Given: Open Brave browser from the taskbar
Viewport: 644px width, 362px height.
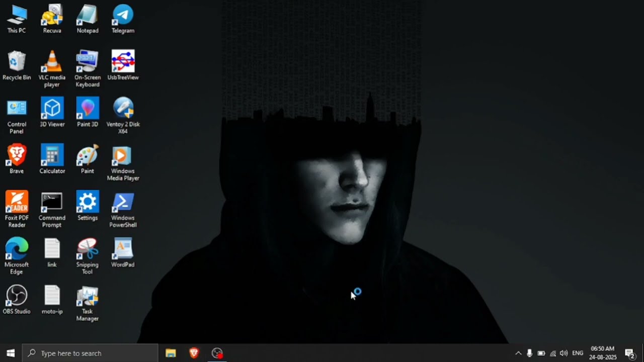Looking at the screenshot, I should (194, 353).
